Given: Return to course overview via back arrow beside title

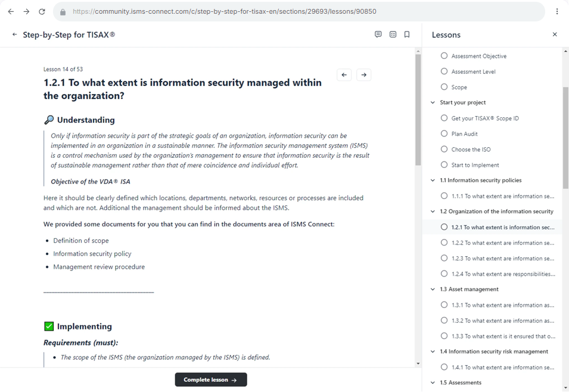Looking at the screenshot, I should [x=14, y=35].
